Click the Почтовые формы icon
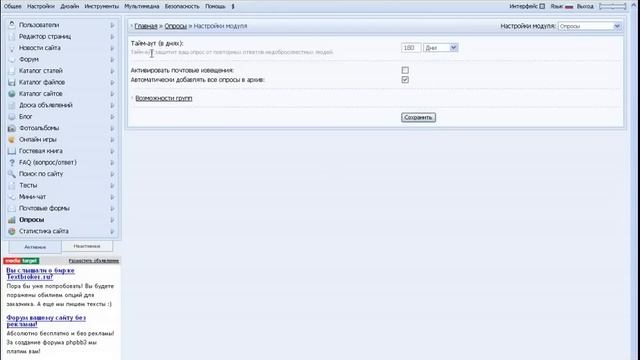Screen dimensions: 640x360 point(12,208)
